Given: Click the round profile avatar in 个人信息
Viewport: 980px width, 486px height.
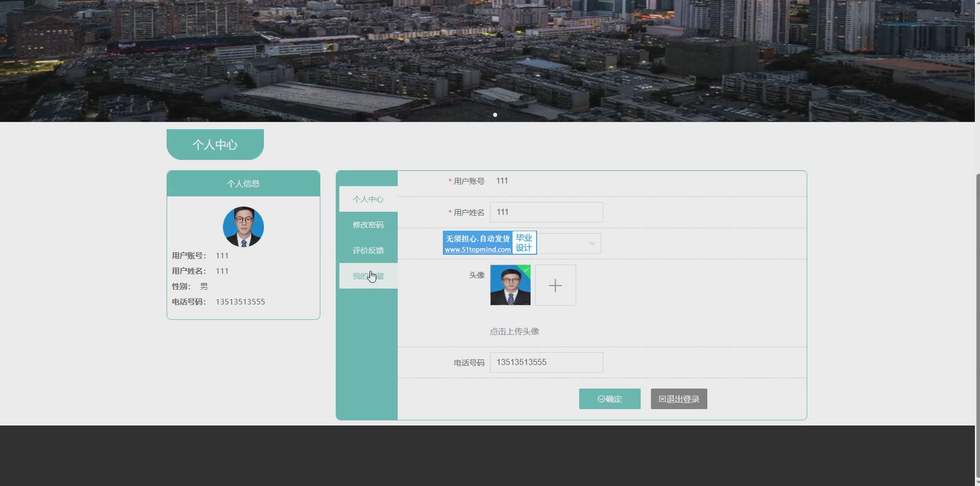Looking at the screenshot, I should click(x=243, y=227).
